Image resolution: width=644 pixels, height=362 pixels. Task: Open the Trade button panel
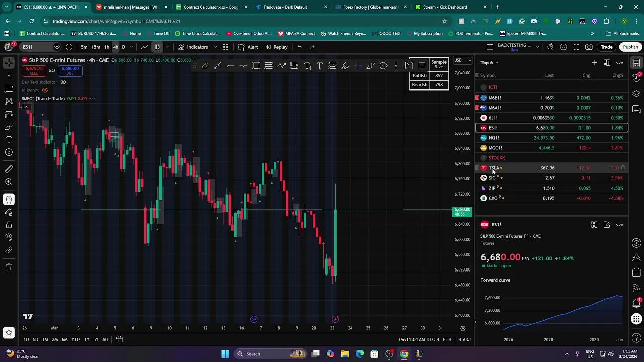coord(606,47)
